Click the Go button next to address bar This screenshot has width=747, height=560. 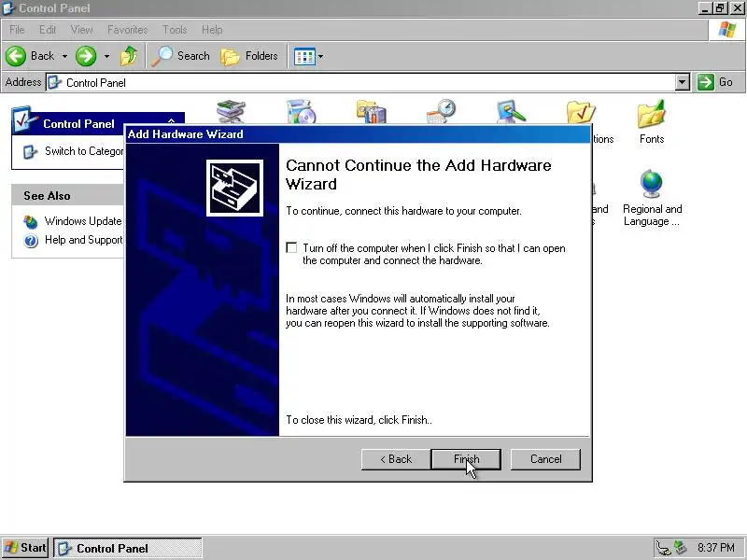[715, 82]
